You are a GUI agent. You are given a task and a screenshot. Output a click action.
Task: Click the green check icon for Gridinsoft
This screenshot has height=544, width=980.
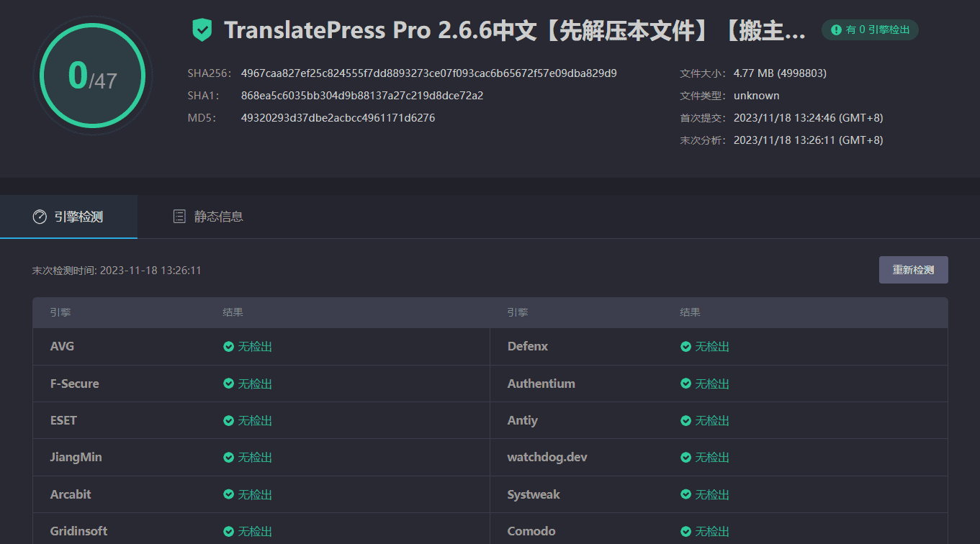[228, 531]
